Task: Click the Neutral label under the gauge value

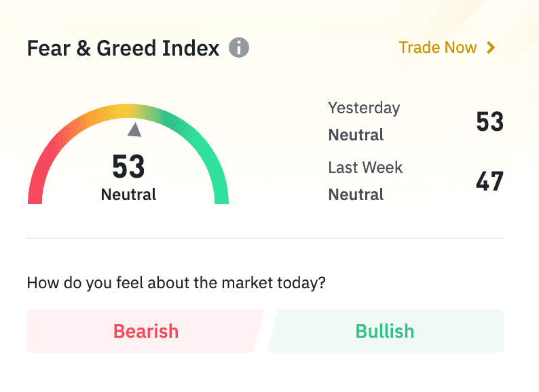Action: 128,195
